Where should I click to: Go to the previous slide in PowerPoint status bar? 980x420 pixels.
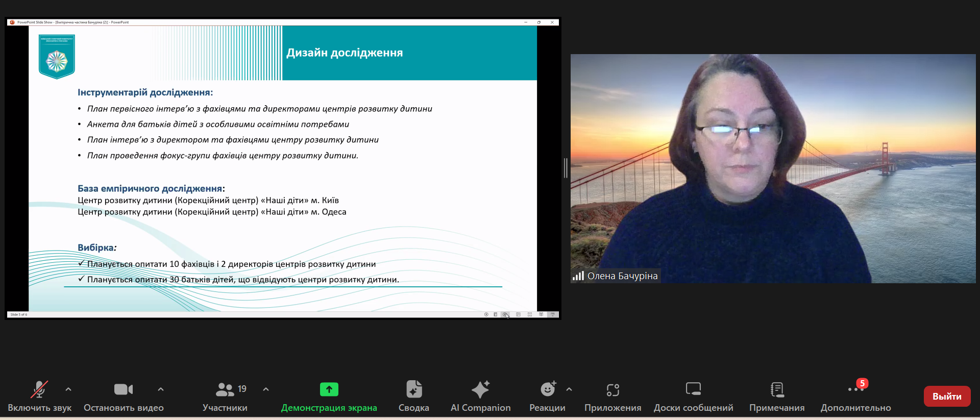[x=486, y=314]
